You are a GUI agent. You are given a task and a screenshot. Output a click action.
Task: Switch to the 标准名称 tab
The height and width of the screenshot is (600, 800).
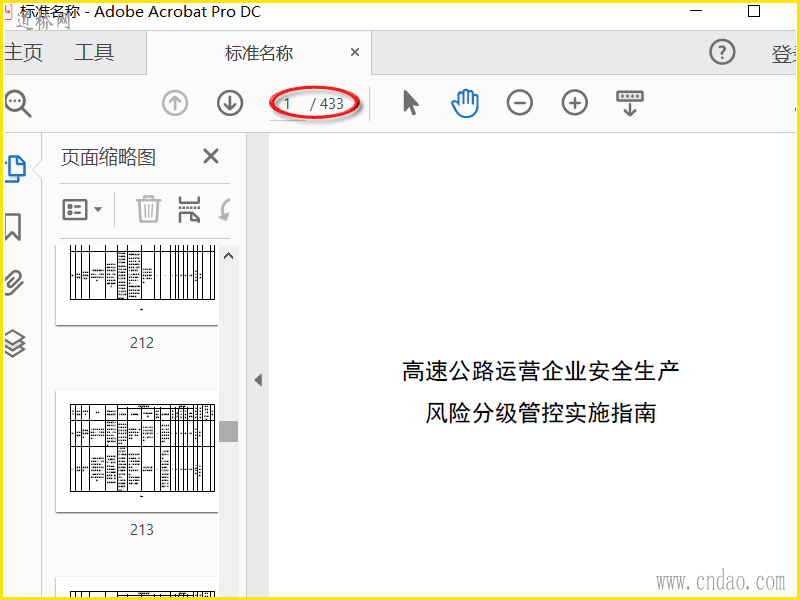click(x=259, y=53)
